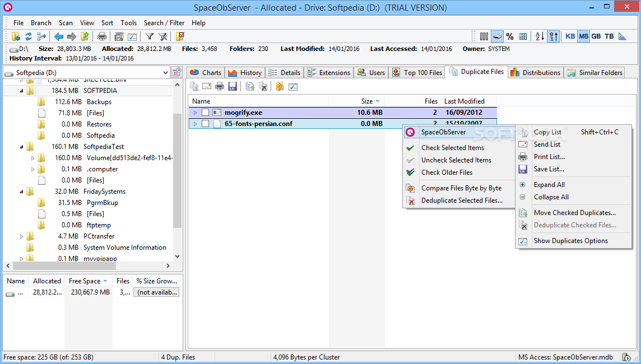Screen dimensions: 641x364
Task: Go forward with the gray right arrow
Action: (x=72, y=36)
